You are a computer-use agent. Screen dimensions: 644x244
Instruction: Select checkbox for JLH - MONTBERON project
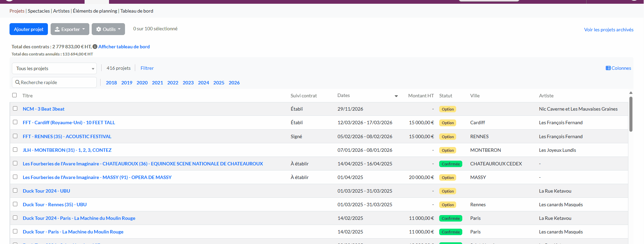(15, 150)
